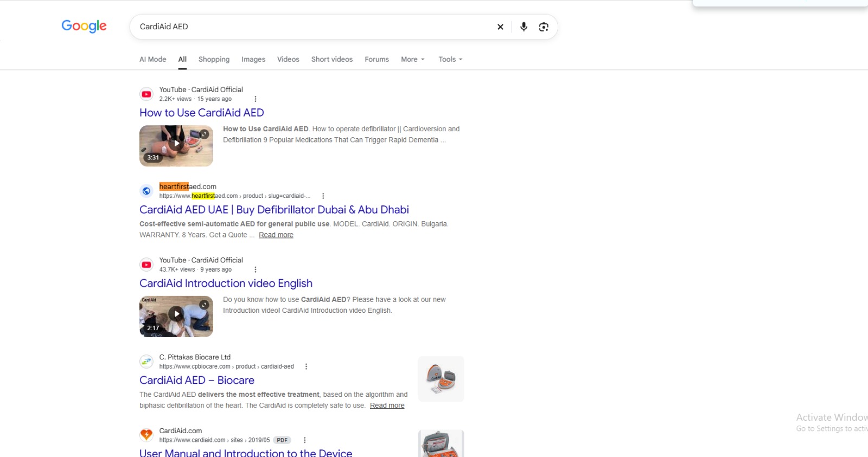Open options menu for How to Use CardiAid AED result
Image resolution: width=868 pixels, height=457 pixels.
point(256,99)
